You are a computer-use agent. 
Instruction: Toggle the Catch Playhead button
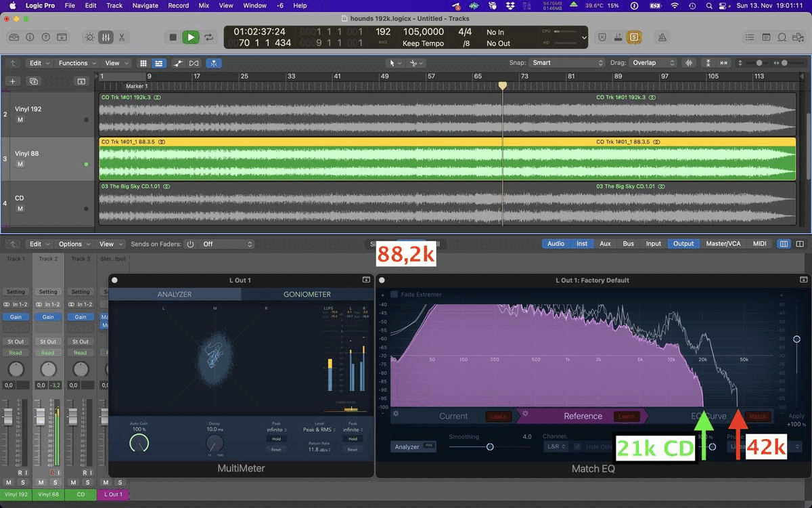point(213,63)
